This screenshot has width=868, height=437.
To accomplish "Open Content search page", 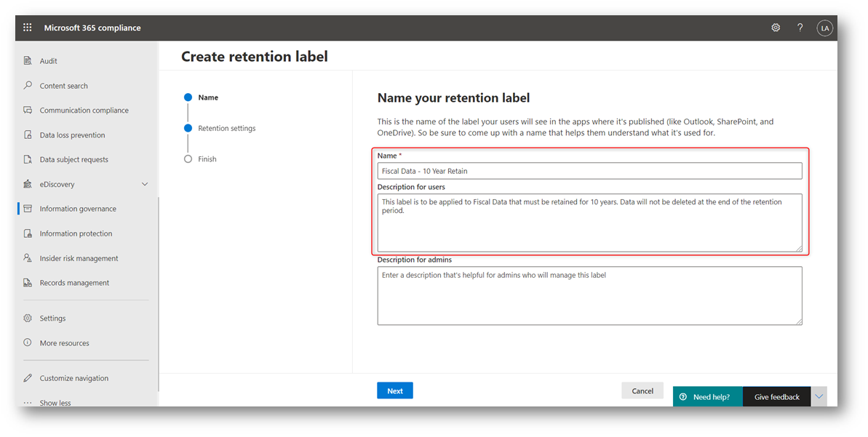I will (63, 86).
